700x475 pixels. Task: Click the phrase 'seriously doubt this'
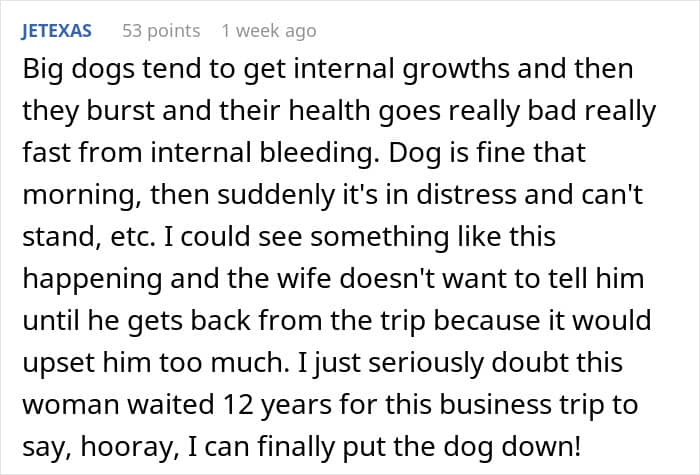pyautogui.click(x=496, y=362)
